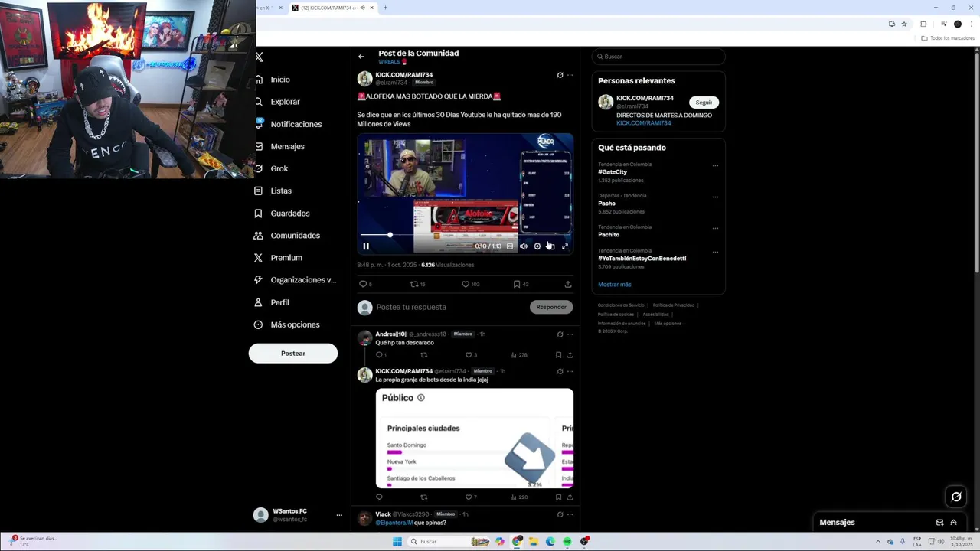Open the #YoTambiénEstoyConBenedetti trend
Viewport: 980px width, 551px height.
click(x=642, y=259)
